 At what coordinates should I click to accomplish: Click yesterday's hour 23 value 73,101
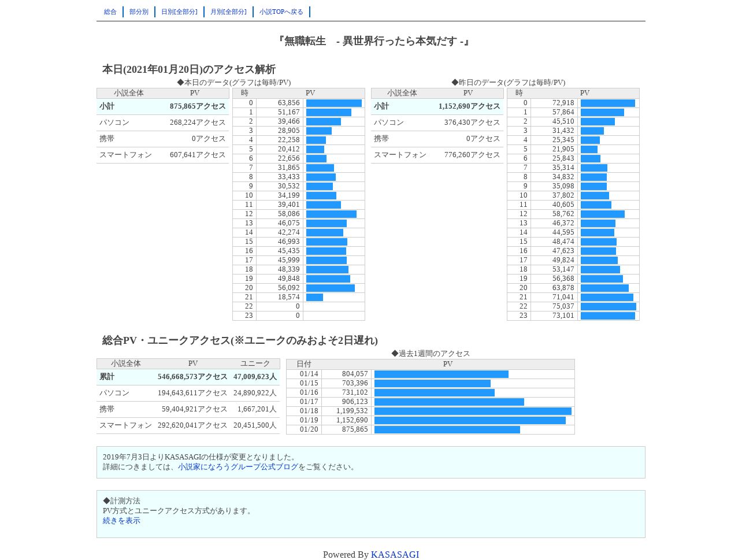[x=563, y=316]
